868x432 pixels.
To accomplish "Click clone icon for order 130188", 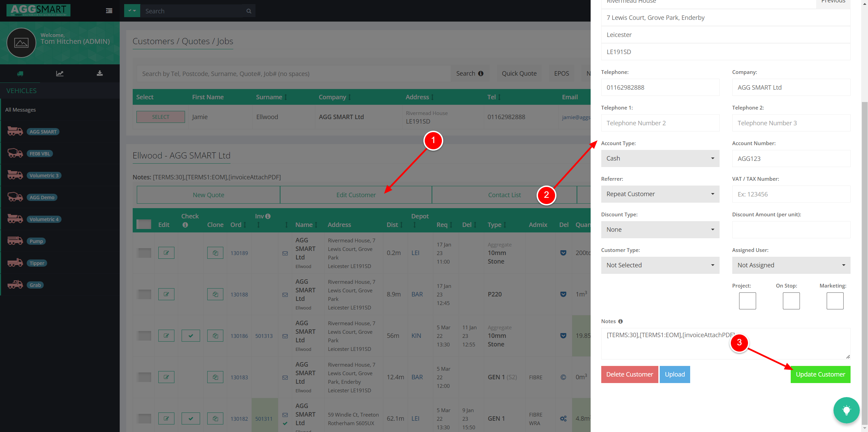I will tap(215, 294).
